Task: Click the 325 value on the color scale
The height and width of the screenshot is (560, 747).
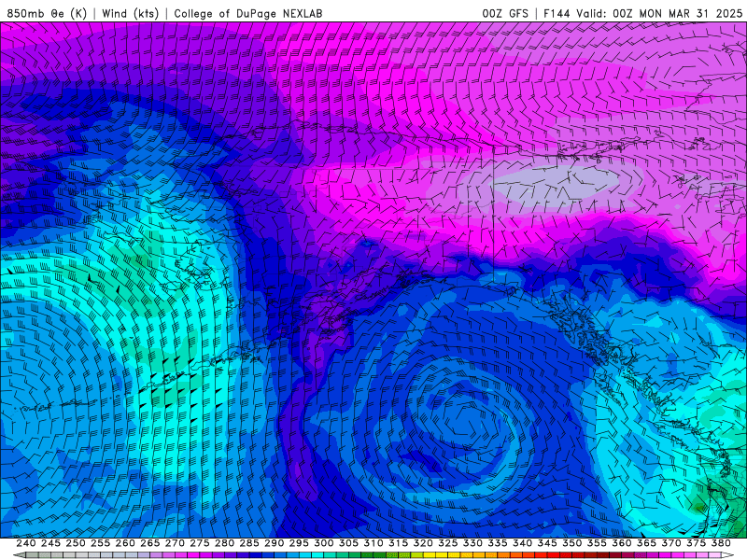Action: 448,543
